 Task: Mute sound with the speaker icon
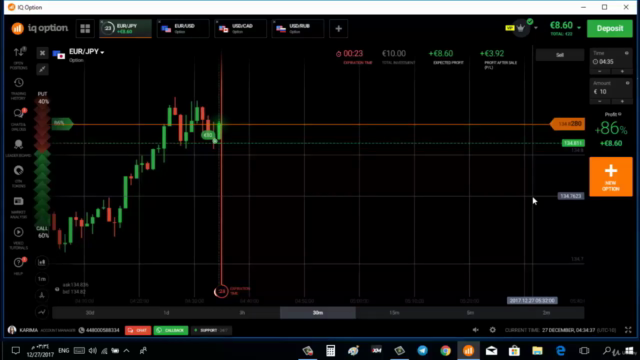(476, 330)
